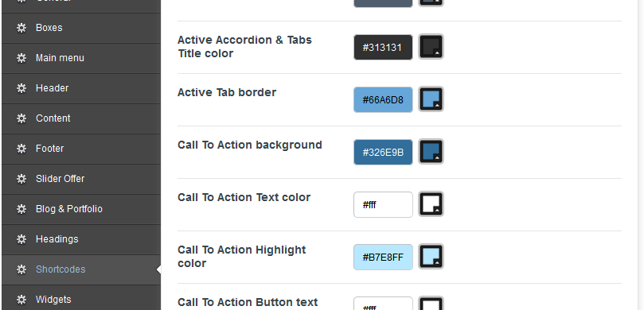Viewport: 644px width, 310px height.
Task: Click the gear icon beside Header
Action: click(x=21, y=88)
